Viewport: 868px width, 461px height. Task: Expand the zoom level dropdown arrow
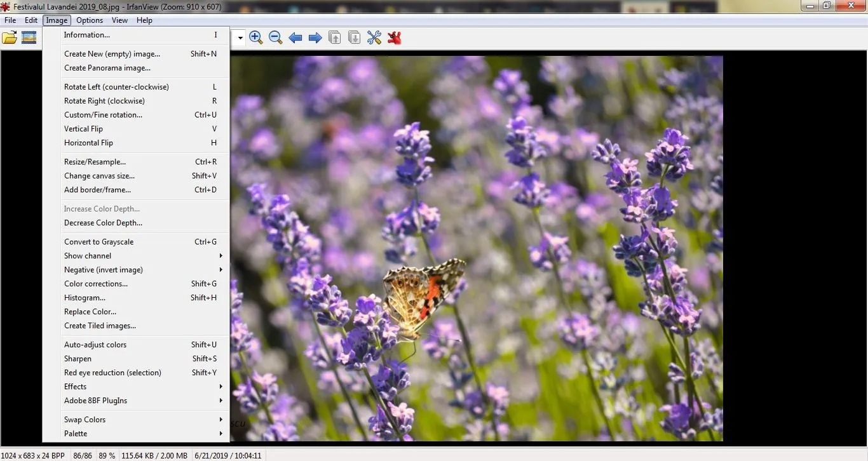point(240,37)
